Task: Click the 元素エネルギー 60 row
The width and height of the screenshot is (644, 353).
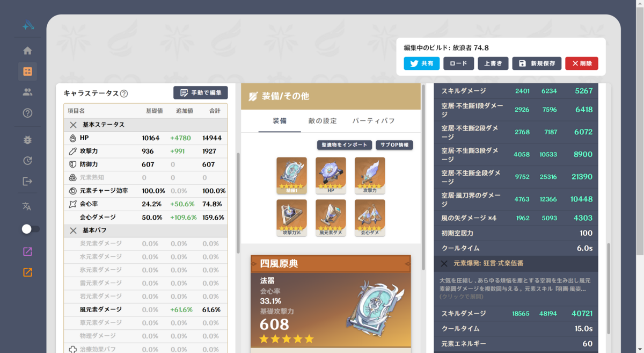Action: click(516, 344)
